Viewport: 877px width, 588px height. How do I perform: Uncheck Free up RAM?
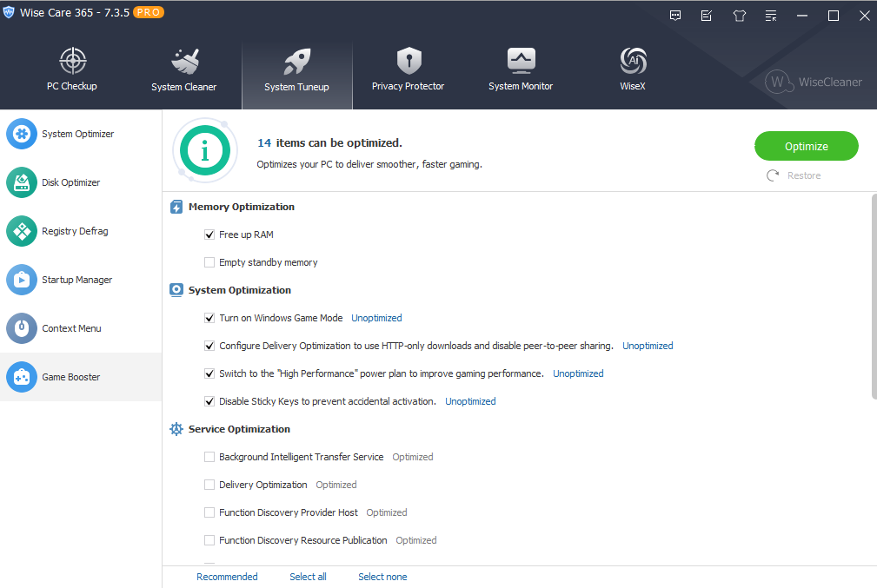pyautogui.click(x=209, y=235)
